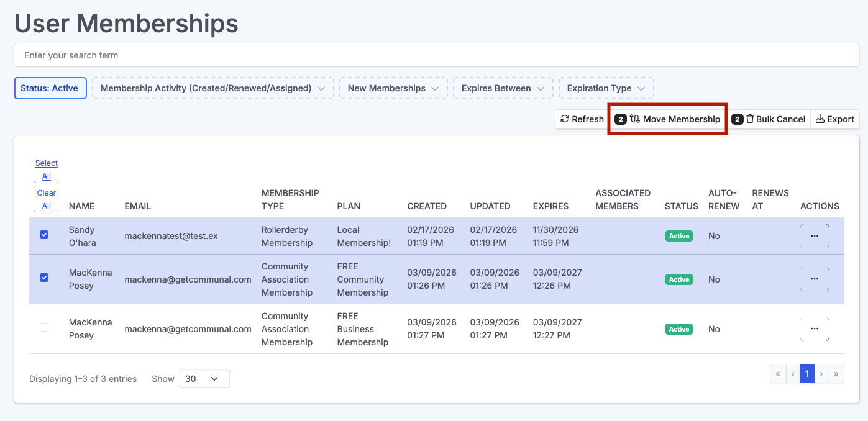This screenshot has height=421, width=868.
Task: Open actions menu for FREE Business Membership row
Action: click(x=814, y=329)
